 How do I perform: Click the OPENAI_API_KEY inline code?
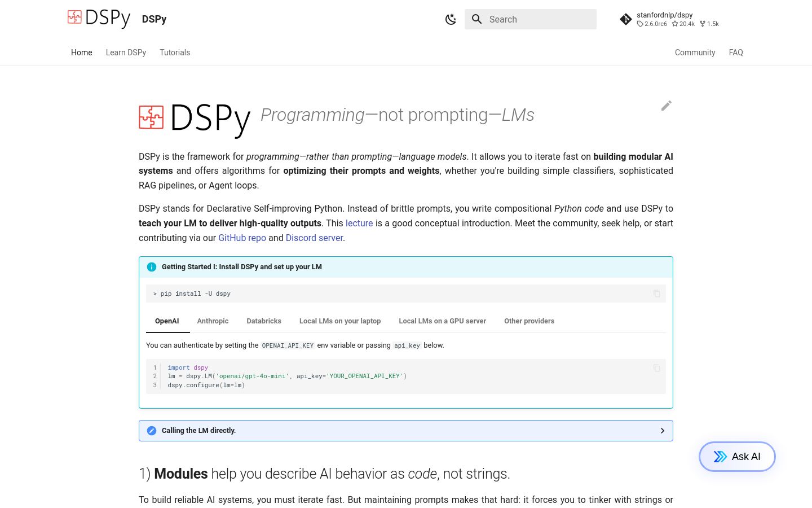pyautogui.click(x=288, y=345)
